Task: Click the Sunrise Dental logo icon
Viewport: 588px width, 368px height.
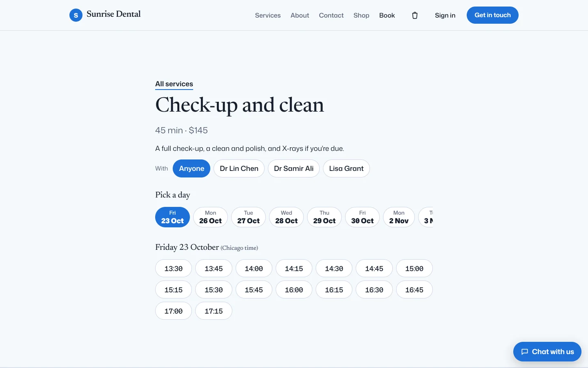Action: (x=76, y=15)
